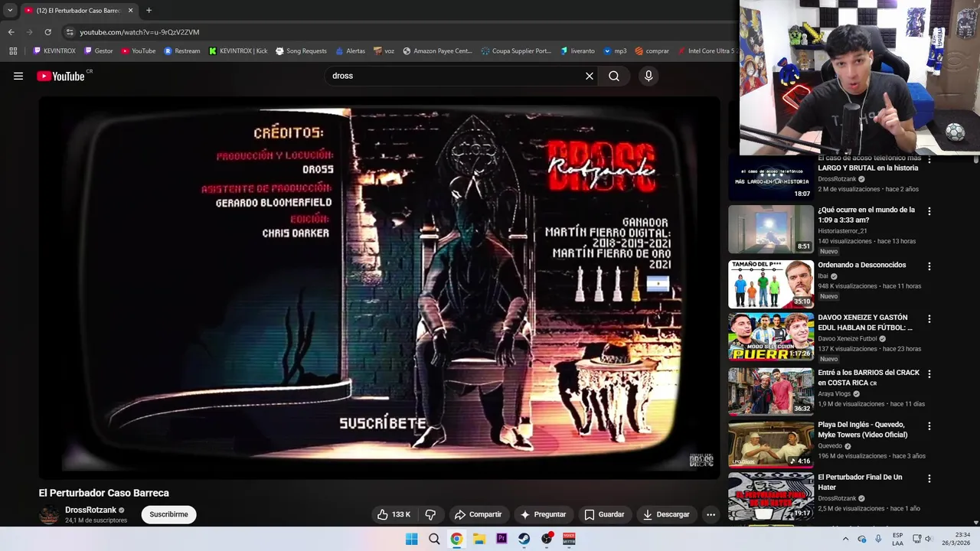Open Voicemeeter from taskbar
The image size is (980, 551).
(x=569, y=539)
